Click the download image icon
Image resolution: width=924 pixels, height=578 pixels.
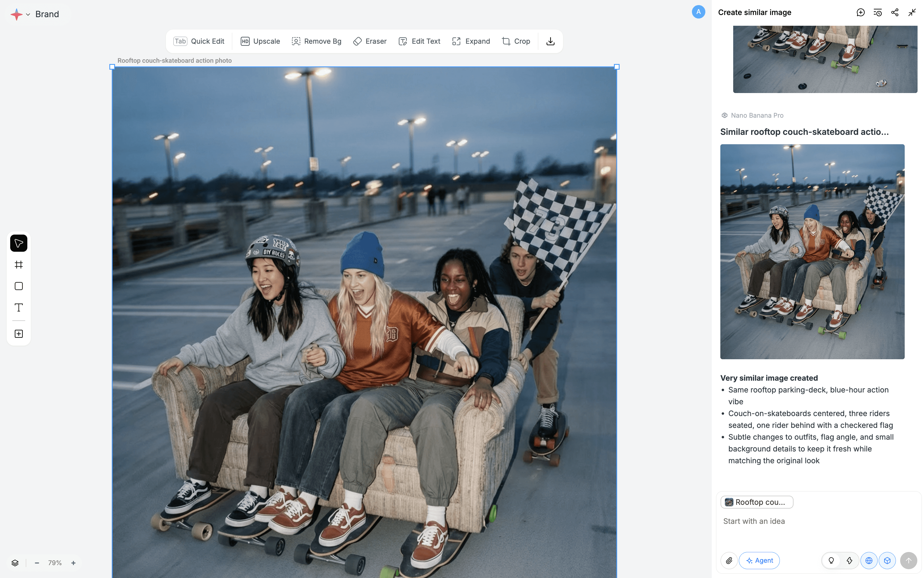[550, 41]
